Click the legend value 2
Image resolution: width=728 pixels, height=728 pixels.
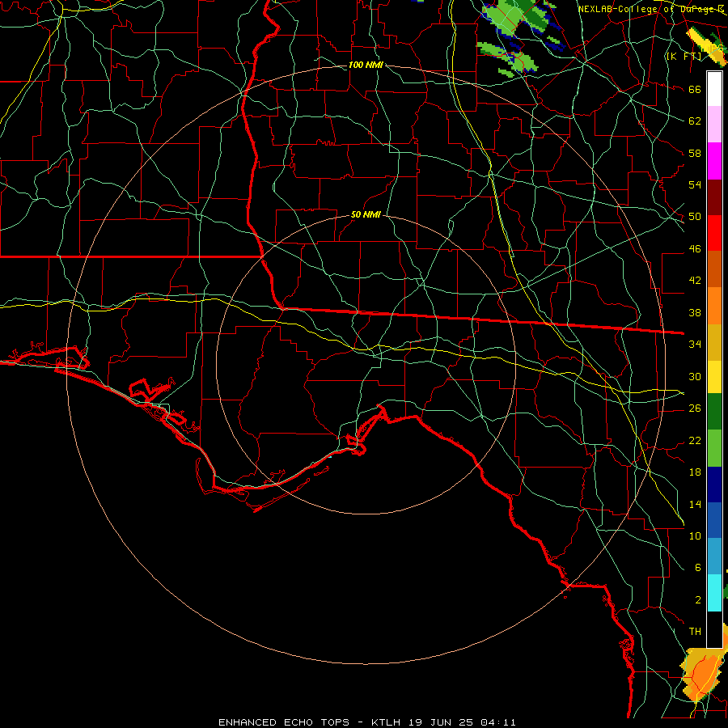(697, 600)
